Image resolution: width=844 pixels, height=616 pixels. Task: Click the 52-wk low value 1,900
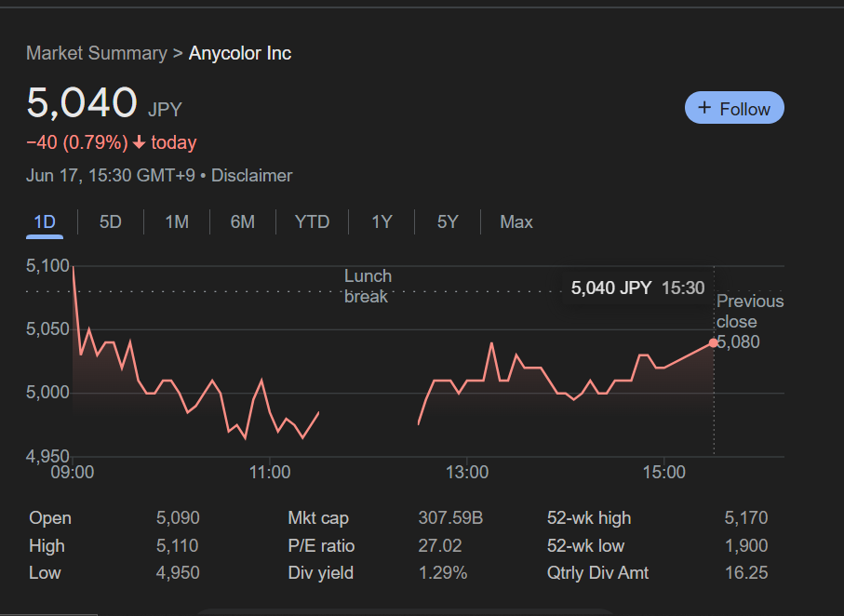click(746, 545)
